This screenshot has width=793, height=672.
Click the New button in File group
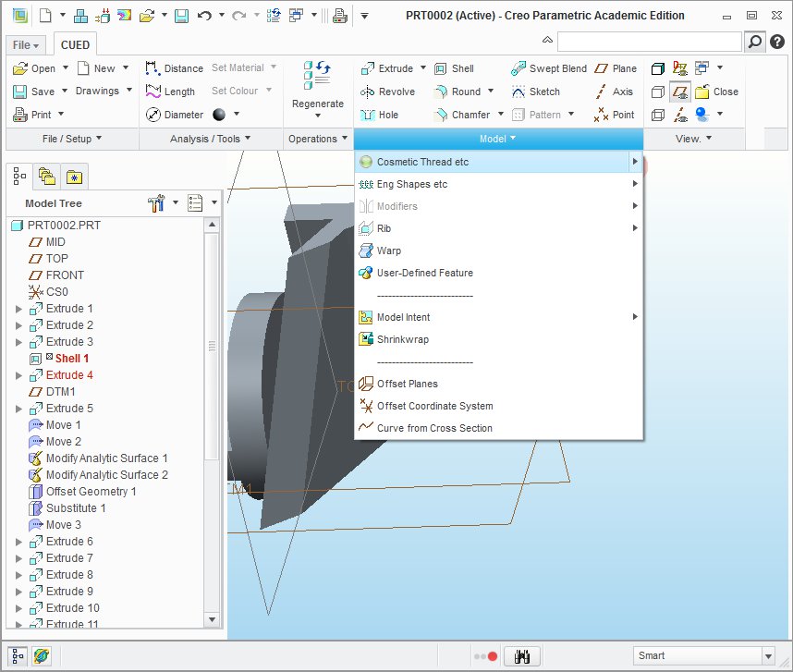pos(97,68)
